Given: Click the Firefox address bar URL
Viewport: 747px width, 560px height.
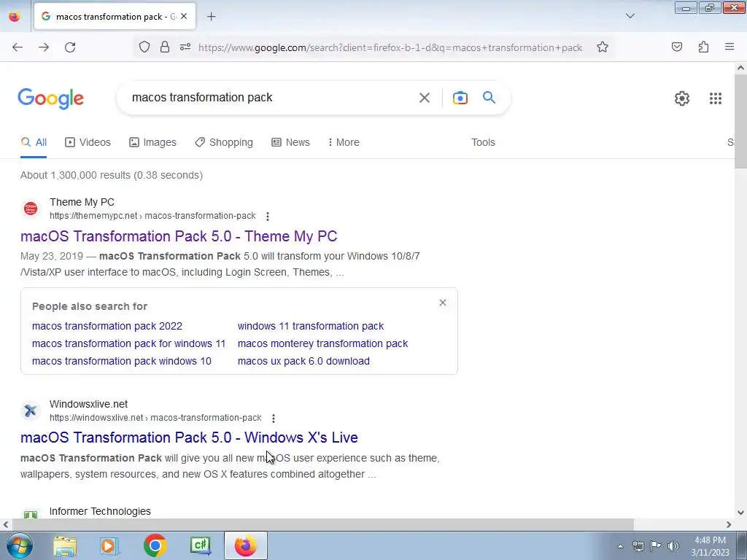Looking at the screenshot, I should (x=390, y=47).
